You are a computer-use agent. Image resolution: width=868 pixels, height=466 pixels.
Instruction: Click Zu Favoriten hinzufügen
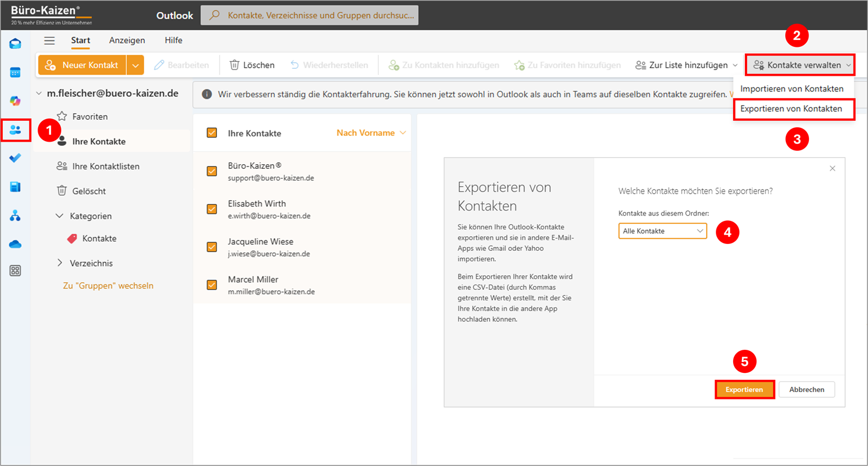pos(568,65)
